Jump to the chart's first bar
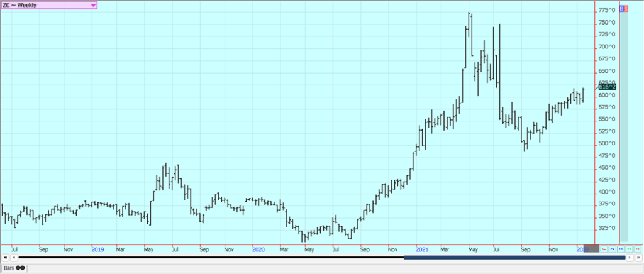The width and height of the screenshot is (644, 274). (x=5, y=258)
